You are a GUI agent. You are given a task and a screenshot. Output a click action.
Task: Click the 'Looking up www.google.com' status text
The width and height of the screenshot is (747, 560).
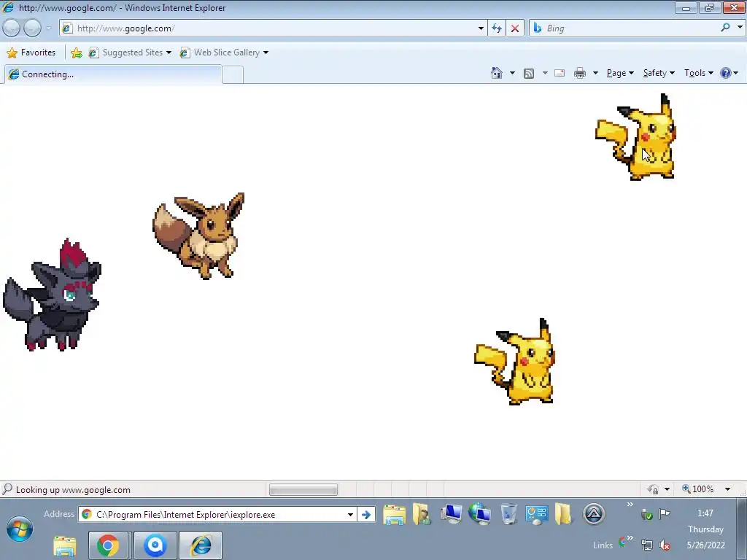click(x=73, y=489)
